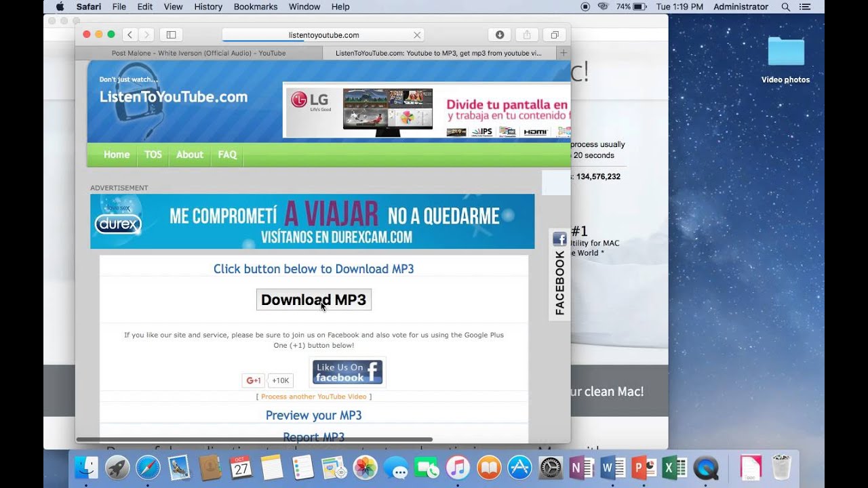This screenshot has height=488, width=868.
Task: Open Photos app in Dock
Action: (x=365, y=468)
